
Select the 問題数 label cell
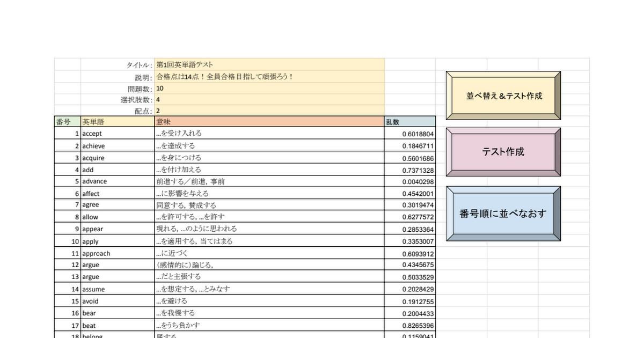[x=118, y=88]
